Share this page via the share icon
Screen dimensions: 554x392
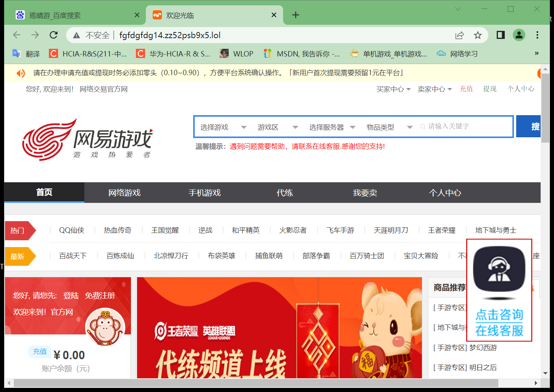[x=460, y=35]
